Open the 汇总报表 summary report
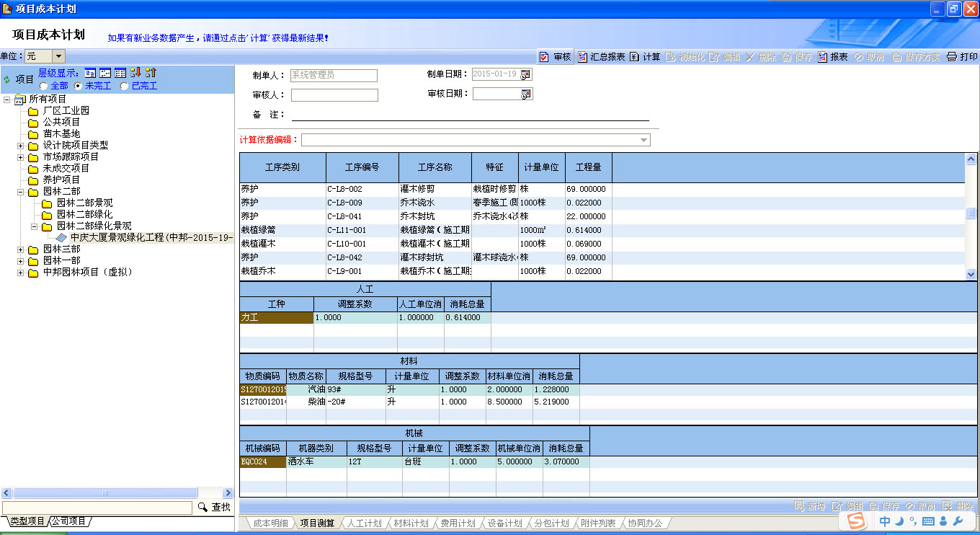 601,57
